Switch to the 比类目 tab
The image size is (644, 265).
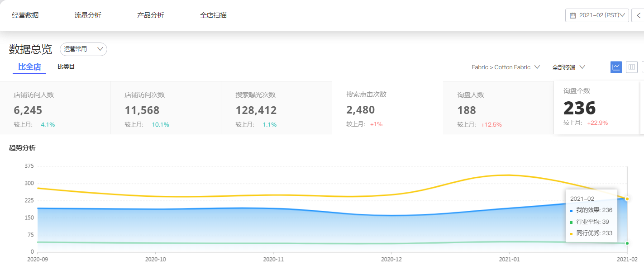[x=66, y=67]
